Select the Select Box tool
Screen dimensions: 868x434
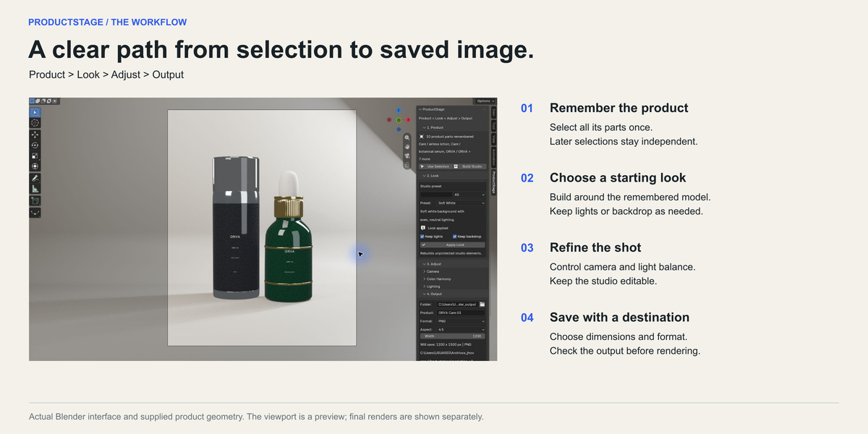(x=35, y=112)
